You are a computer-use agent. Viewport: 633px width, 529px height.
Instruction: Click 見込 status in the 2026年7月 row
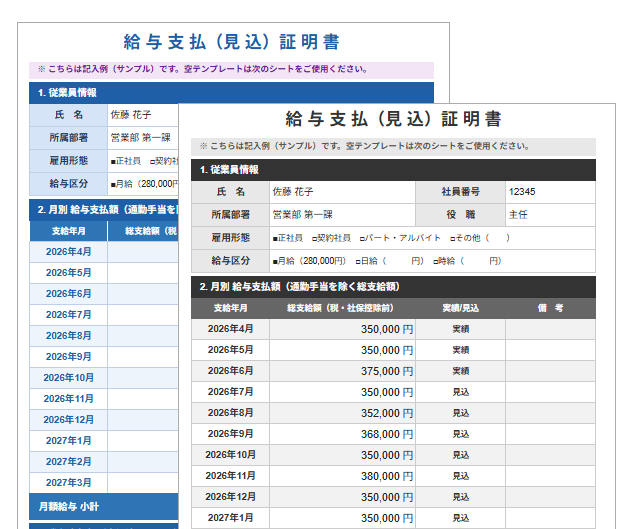pos(460,392)
